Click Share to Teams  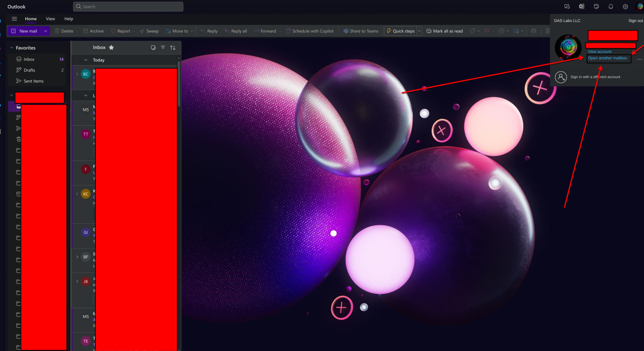(361, 31)
